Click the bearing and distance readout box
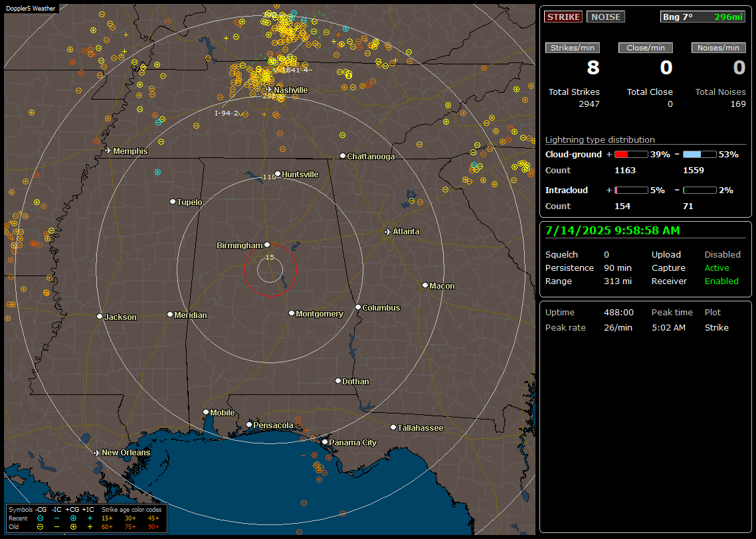The height and width of the screenshot is (539, 756). tap(702, 17)
